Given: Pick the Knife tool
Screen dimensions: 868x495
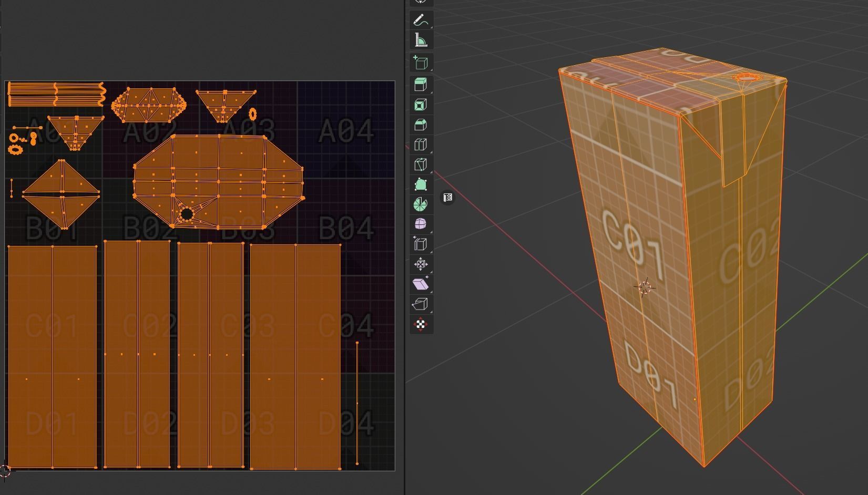Looking at the screenshot, I should pos(421,164).
